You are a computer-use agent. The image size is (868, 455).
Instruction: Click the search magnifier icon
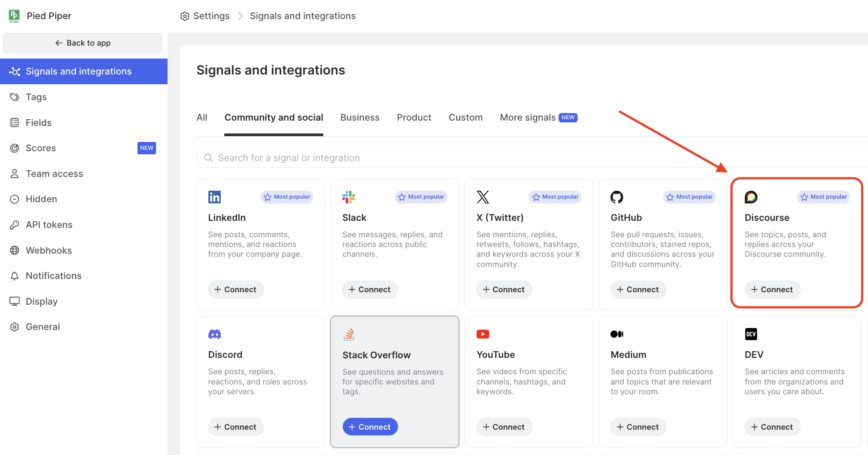tap(208, 158)
